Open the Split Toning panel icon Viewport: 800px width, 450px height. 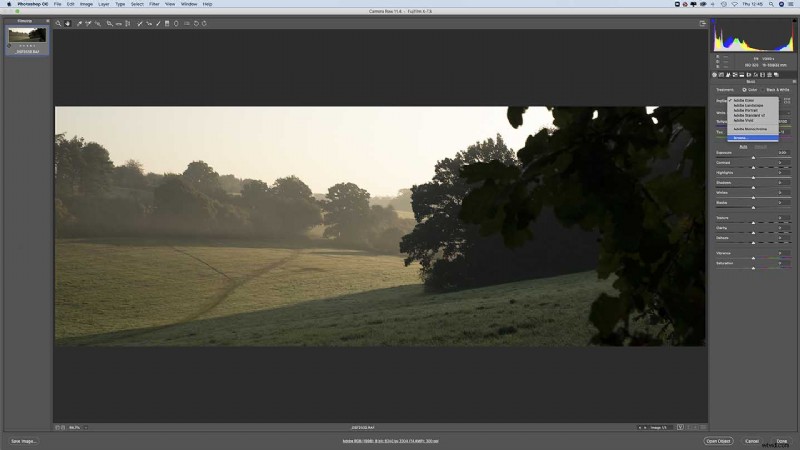pos(742,75)
